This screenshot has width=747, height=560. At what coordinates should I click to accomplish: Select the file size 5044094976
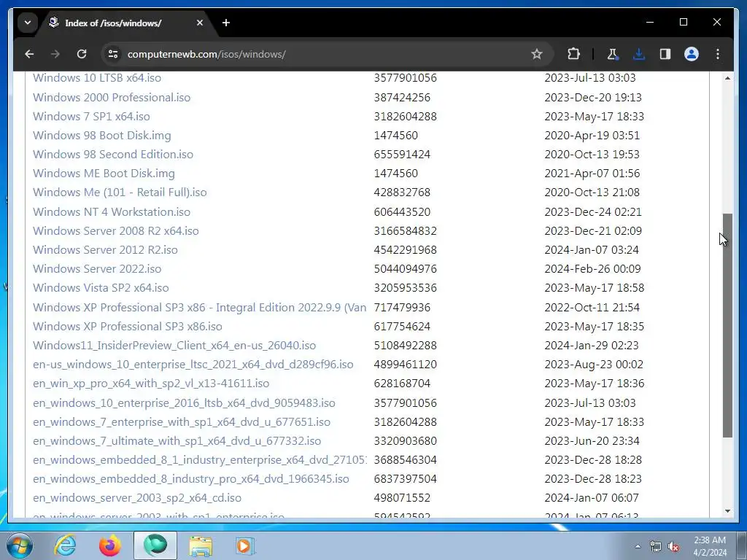tap(405, 269)
